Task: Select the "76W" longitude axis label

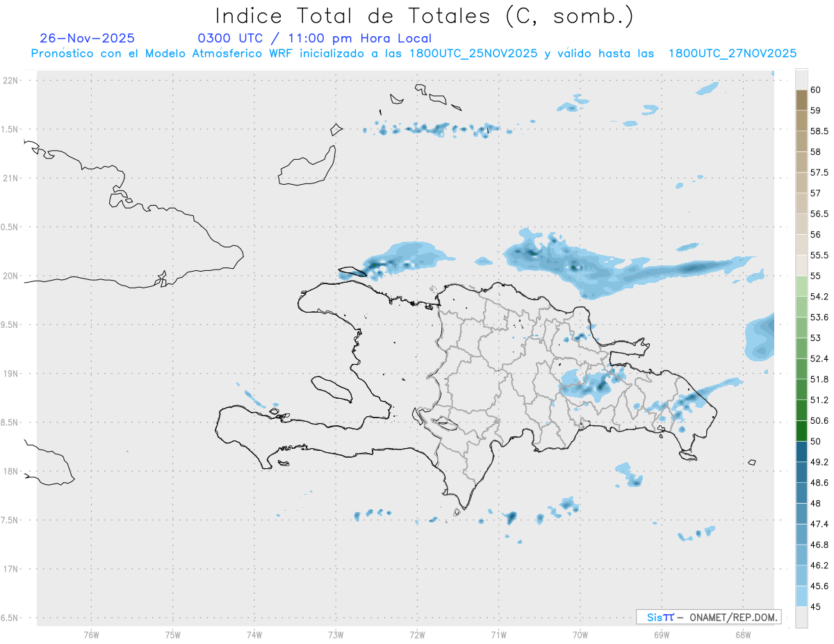Action: [91, 634]
